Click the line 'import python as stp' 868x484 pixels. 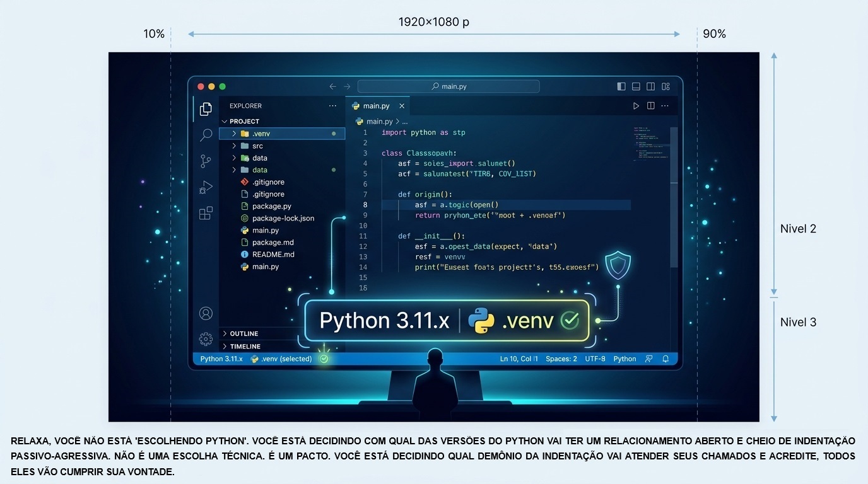[x=423, y=132]
